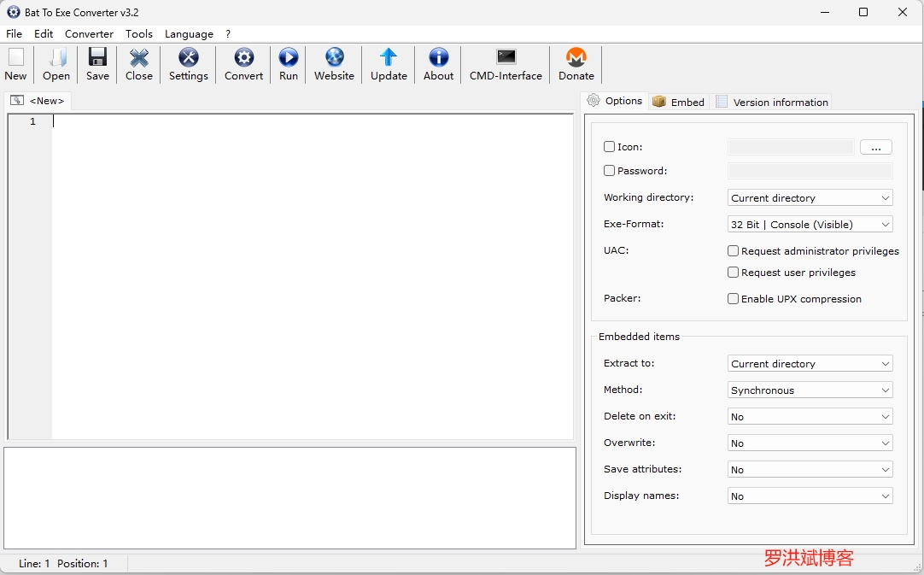Check Request administrator privileges
Viewport: 924px width, 575px height.
pos(733,250)
